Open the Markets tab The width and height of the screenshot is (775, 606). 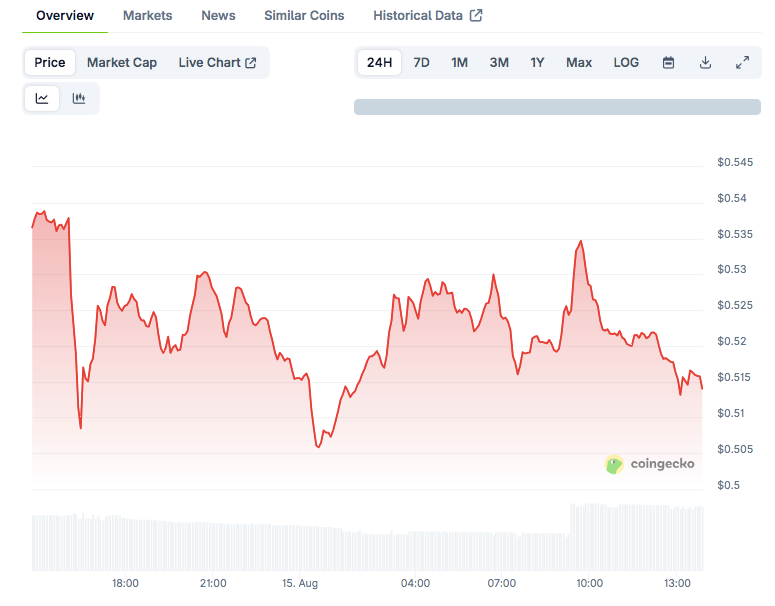point(147,15)
